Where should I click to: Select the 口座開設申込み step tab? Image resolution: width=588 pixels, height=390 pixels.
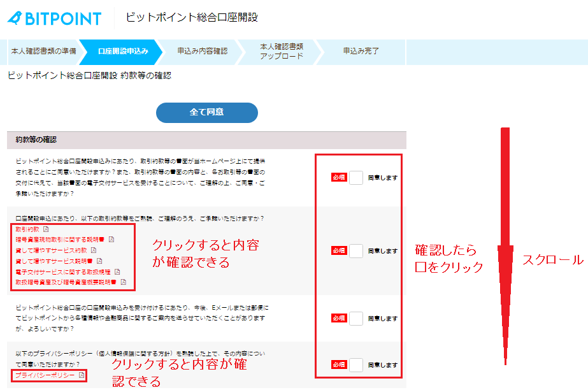(x=123, y=52)
